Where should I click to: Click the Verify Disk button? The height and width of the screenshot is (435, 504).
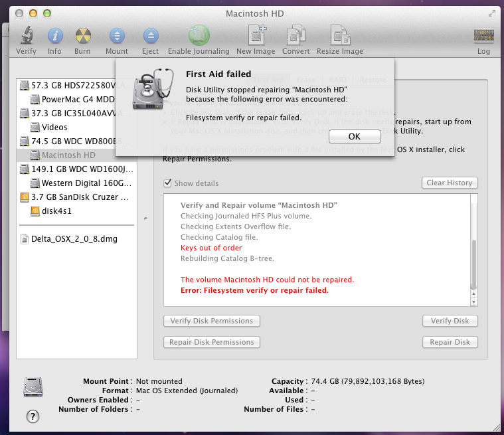450,321
